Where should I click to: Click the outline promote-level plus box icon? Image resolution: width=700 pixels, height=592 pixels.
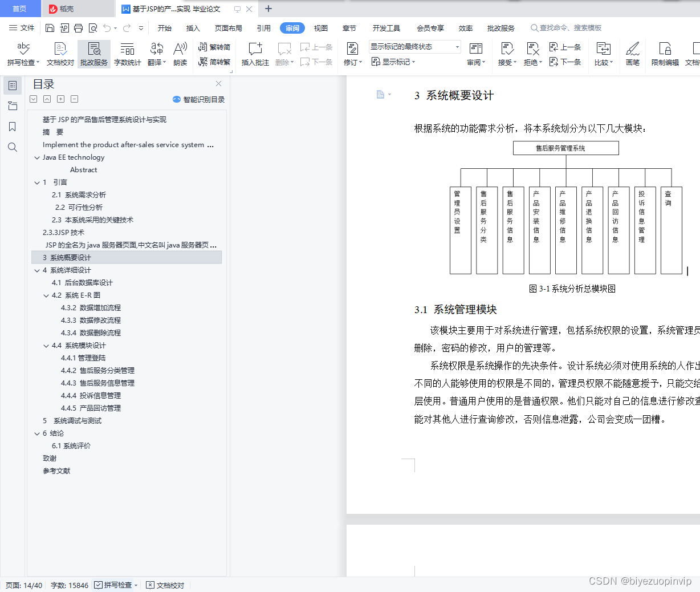[60, 99]
